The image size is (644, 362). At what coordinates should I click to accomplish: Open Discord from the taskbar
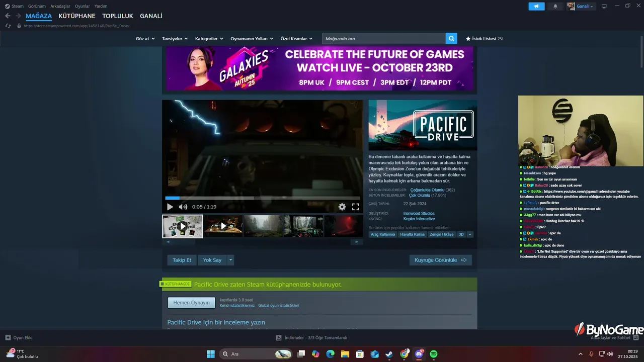click(x=419, y=354)
